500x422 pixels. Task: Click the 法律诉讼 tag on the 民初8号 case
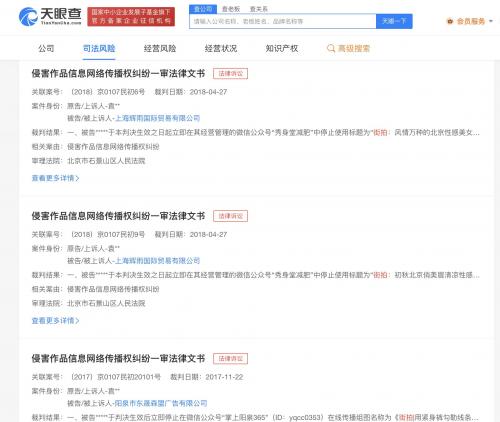coord(230,73)
